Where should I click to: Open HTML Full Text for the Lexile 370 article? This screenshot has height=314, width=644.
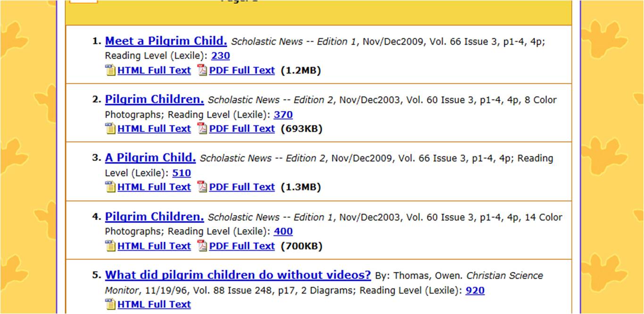[154, 129]
